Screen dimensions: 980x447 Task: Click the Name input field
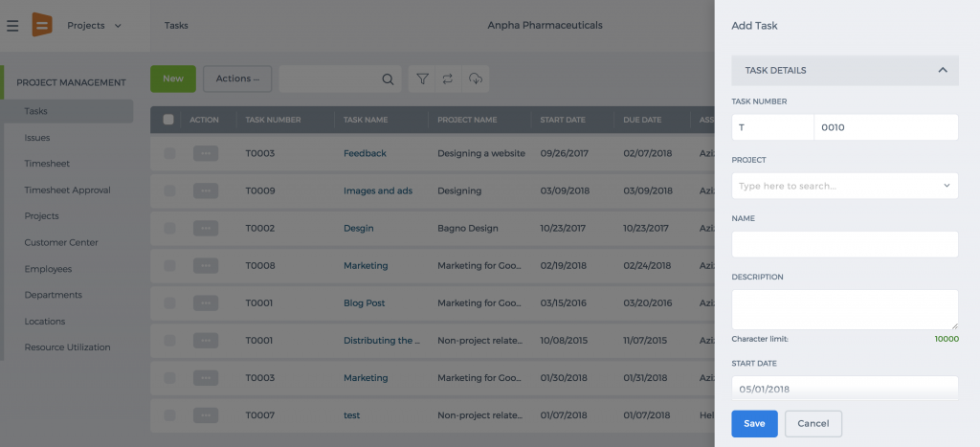tap(844, 244)
